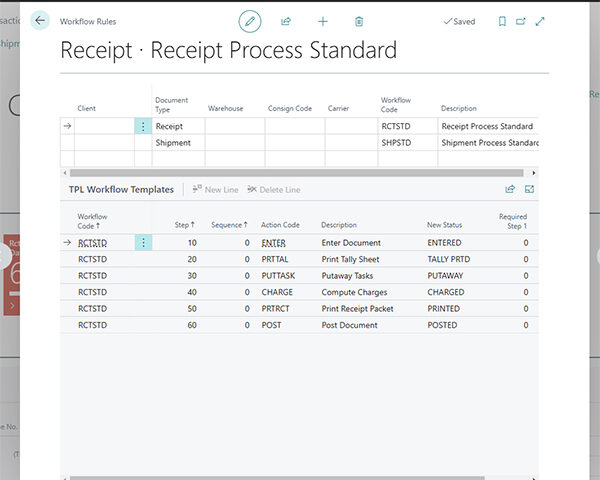The height and width of the screenshot is (480, 600).
Task: Click Delete Line in templates toolbar
Action: (273, 189)
